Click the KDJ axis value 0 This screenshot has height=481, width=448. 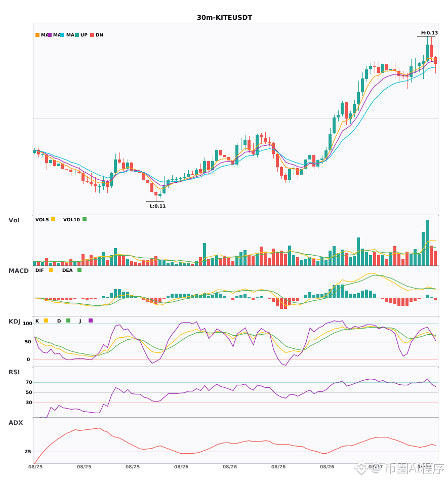pos(28,359)
